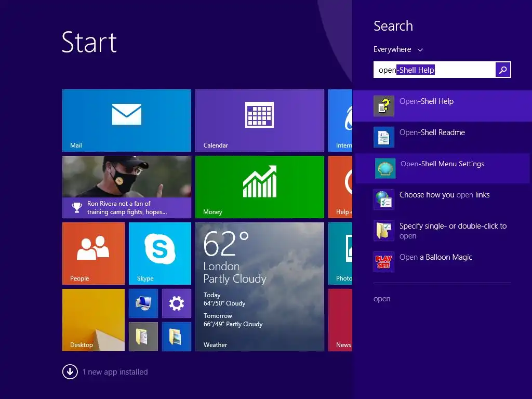Select the Open a Balloon Magic result
This screenshot has width=532, height=399.
tap(442, 262)
